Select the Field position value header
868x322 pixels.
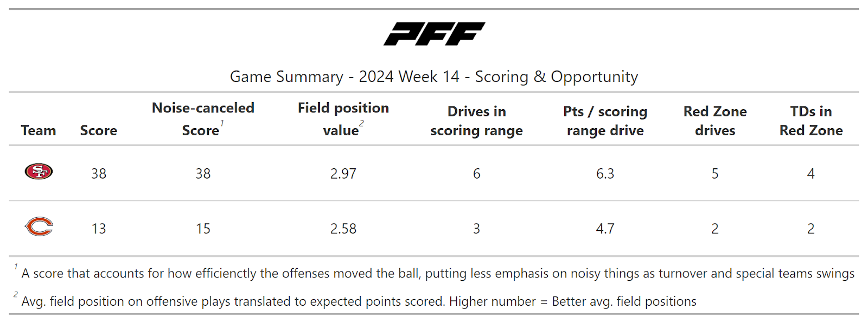pos(343,119)
